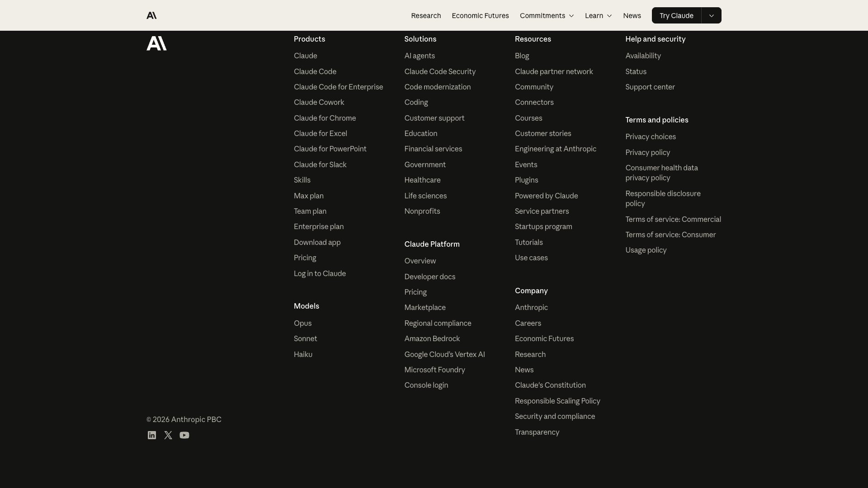
Task: Open Developer docs under Claude Platform
Action: pyautogui.click(x=429, y=277)
